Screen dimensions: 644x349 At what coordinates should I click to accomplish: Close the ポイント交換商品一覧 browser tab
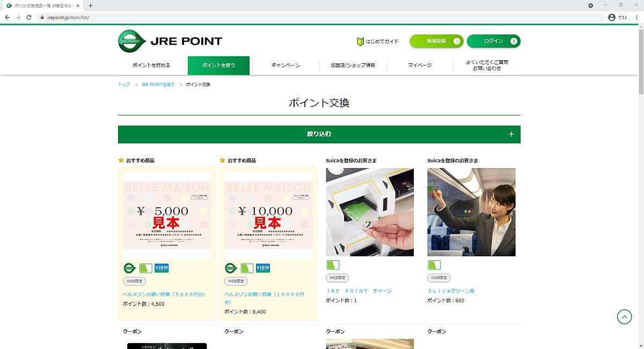[78, 5]
